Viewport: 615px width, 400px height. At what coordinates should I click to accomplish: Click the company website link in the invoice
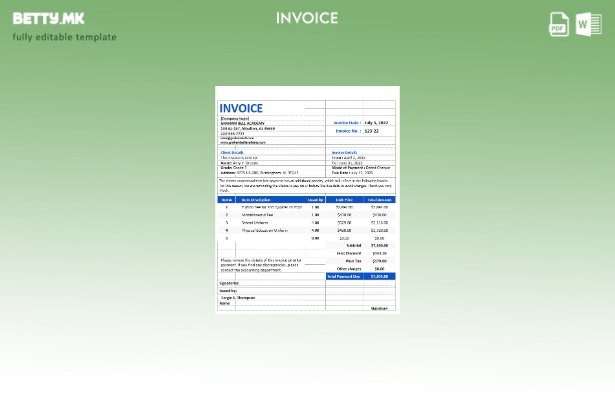click(x=244, y=142)
